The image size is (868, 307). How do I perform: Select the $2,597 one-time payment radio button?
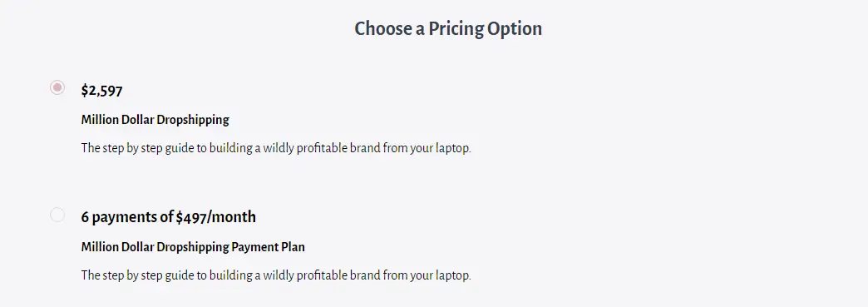coord(57,87)
